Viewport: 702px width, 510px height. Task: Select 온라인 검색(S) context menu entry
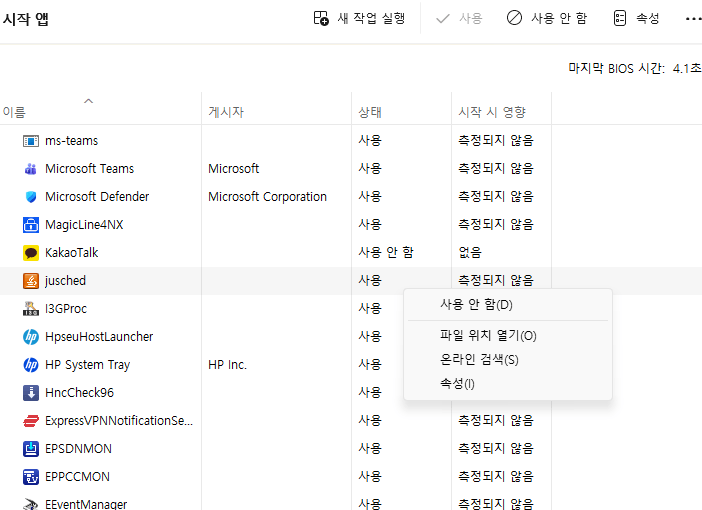click(479, 360)
